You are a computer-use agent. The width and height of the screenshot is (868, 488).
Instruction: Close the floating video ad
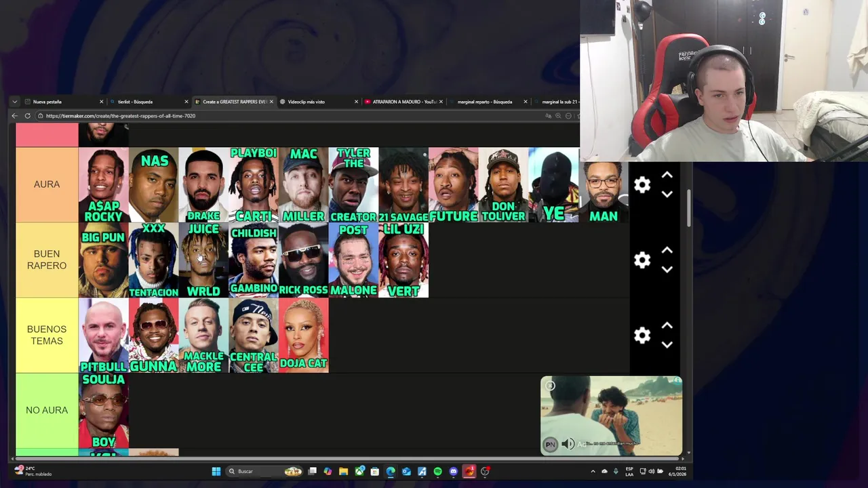[550, 386]
